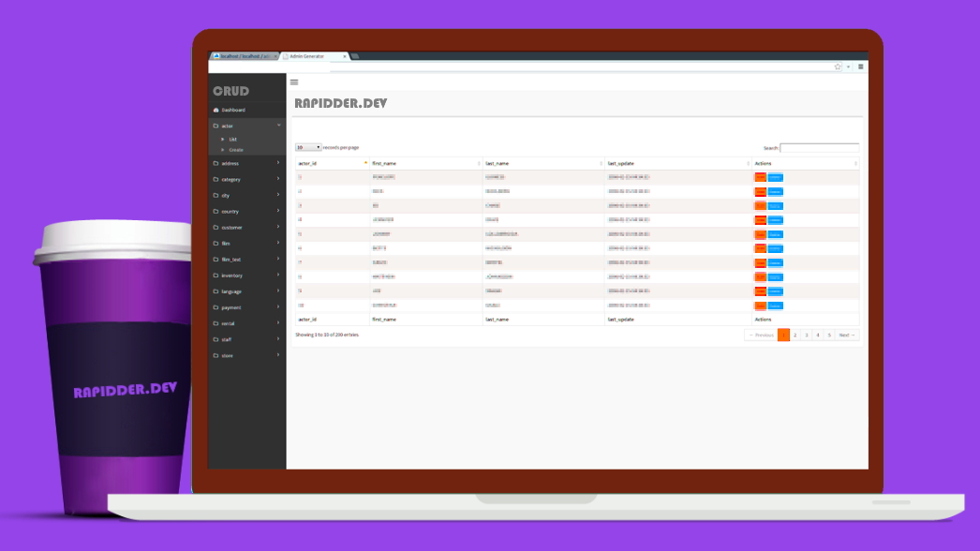
Task: Expand the film menu chevron
Action: tap(279, 243)
